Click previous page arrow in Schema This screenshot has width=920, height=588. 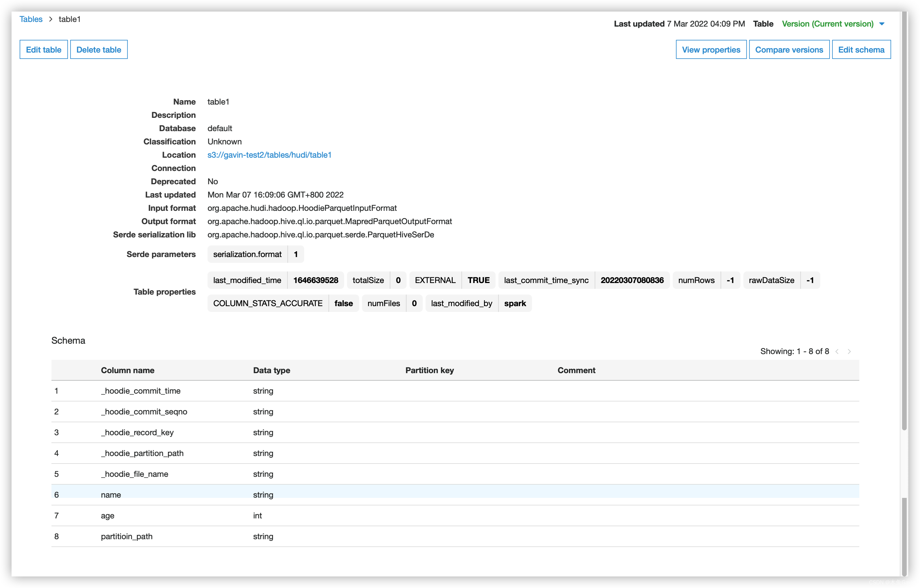pyautogui.click(x=837, y=351)
